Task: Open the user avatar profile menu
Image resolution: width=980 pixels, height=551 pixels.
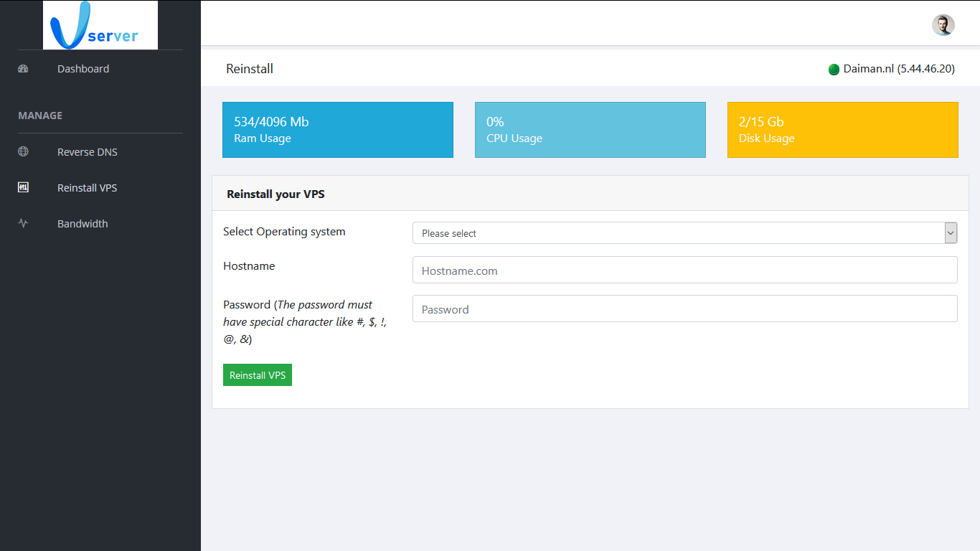Action: click(x=943, y=25)
